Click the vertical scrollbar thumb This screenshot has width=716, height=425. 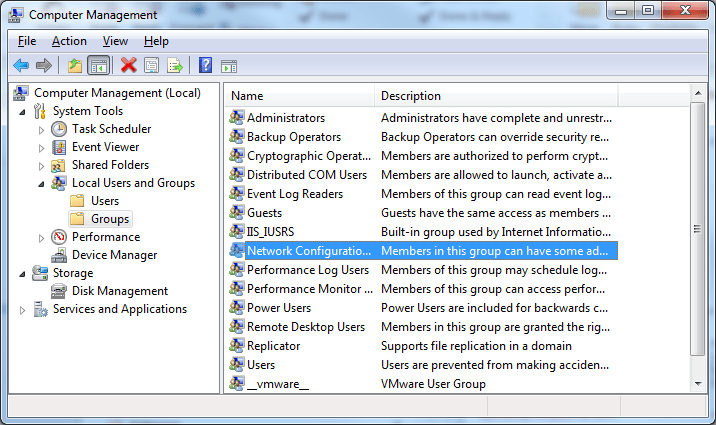point(697,229)
